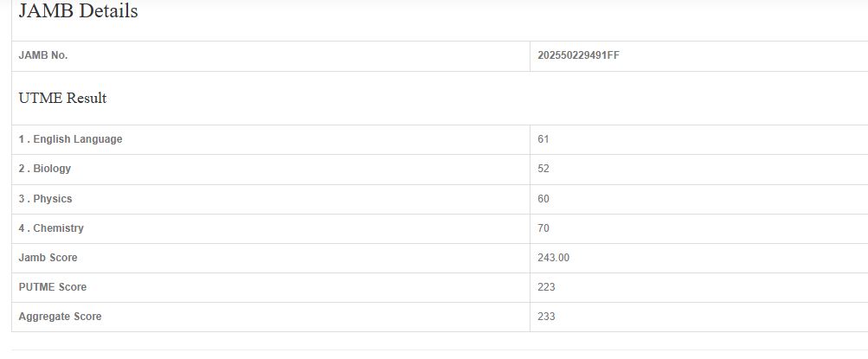The image size is (868, 359).
Task: Select the PUTME Score value 223
Action: tap(546, 287)
